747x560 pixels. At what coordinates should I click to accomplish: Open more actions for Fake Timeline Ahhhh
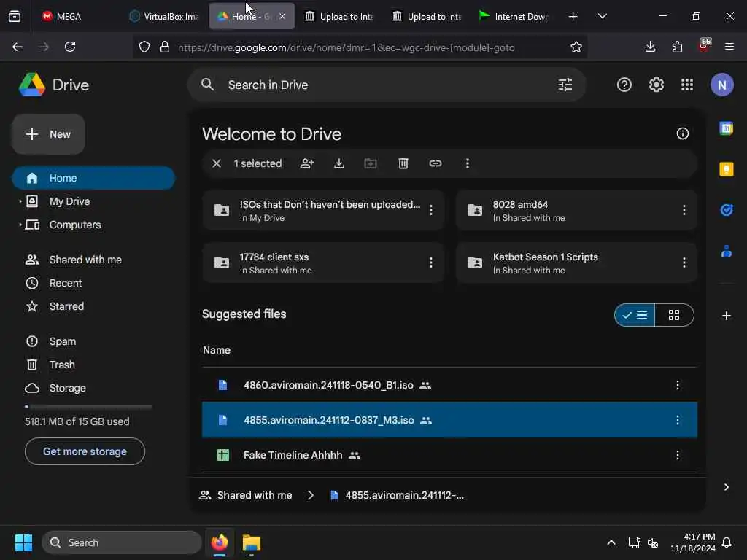tap(677, 455)
